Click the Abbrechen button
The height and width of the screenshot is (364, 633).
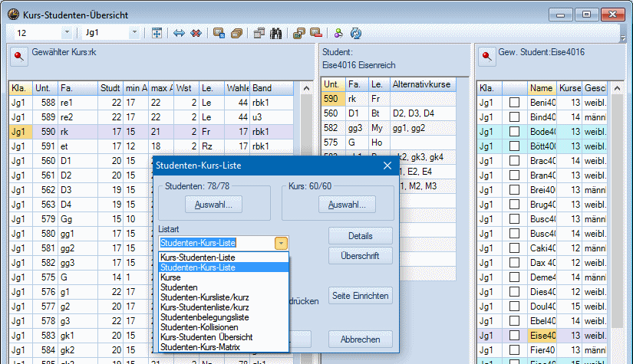360,339
